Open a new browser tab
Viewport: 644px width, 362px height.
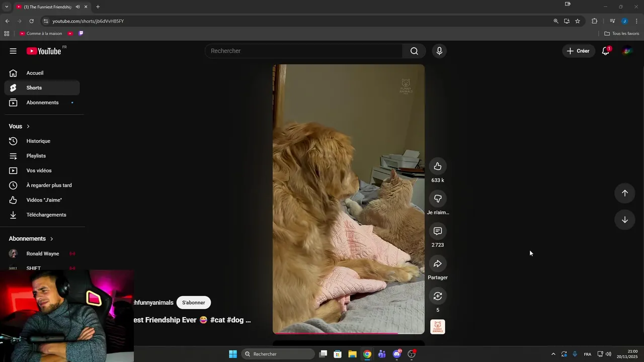(x=98, y=7)
